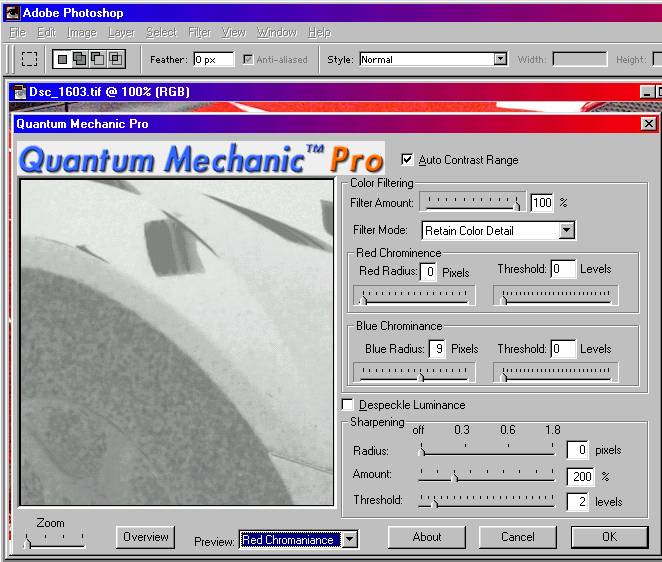Click the Filter Amount slider

[472, 202]
